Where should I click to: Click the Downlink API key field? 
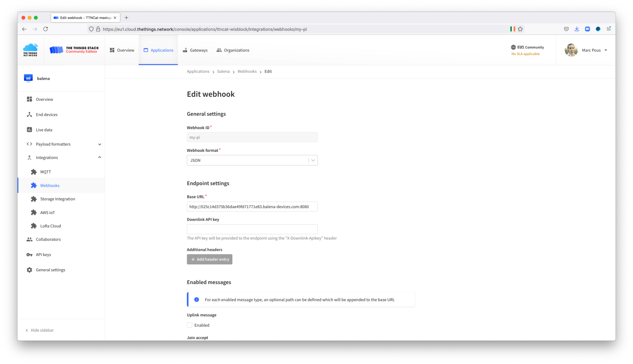coord(252,229)
